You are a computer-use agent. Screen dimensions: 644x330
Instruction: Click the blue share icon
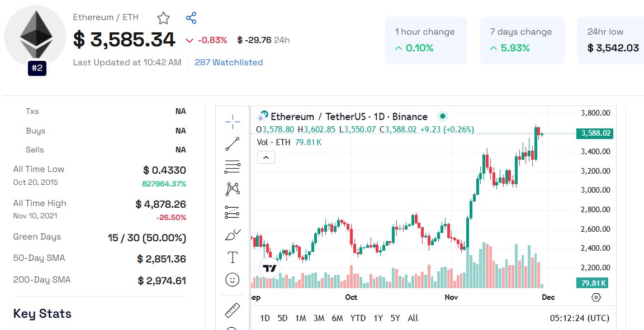(x=191, y=18)
